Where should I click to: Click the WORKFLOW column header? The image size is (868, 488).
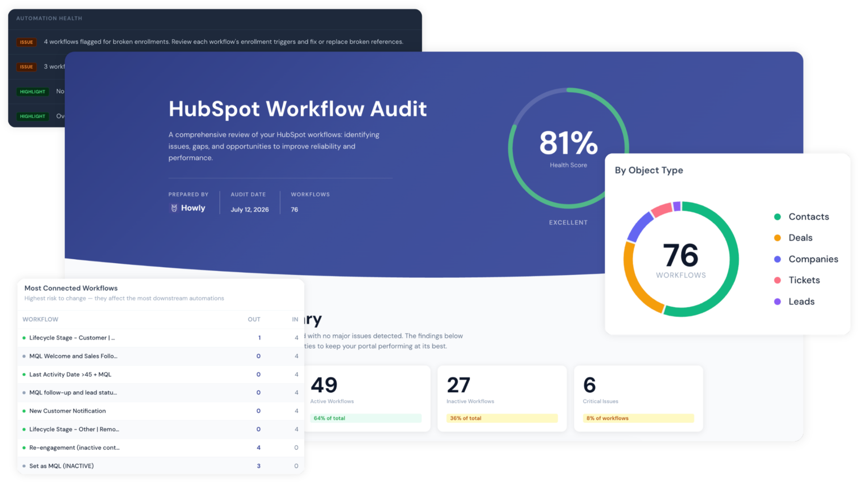coord(40,319)
